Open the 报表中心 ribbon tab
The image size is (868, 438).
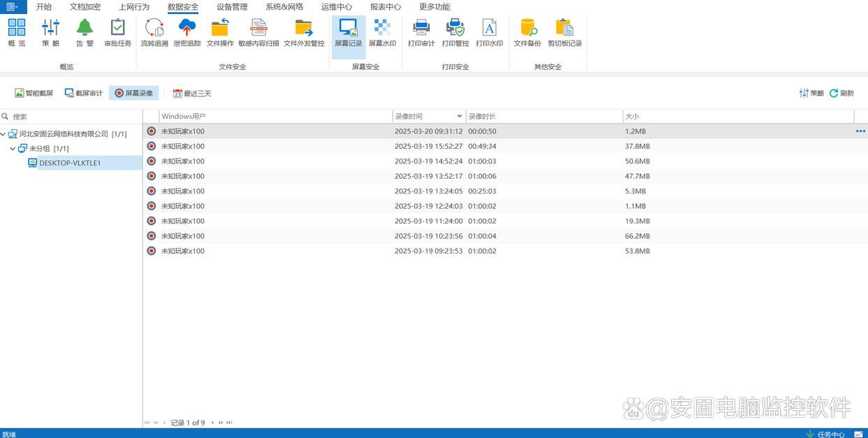point(385,7)
